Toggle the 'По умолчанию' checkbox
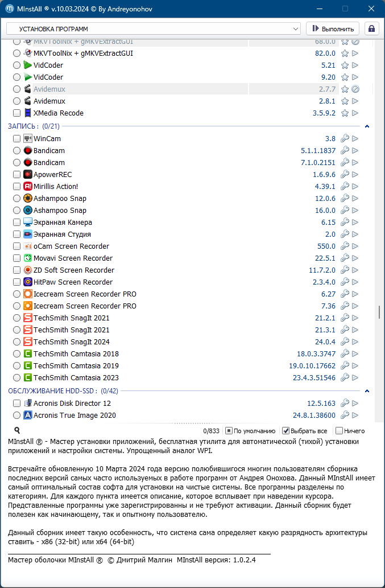The width and height of the screenshot is (385, 588). pyautogui.click(x=229, y=431)
